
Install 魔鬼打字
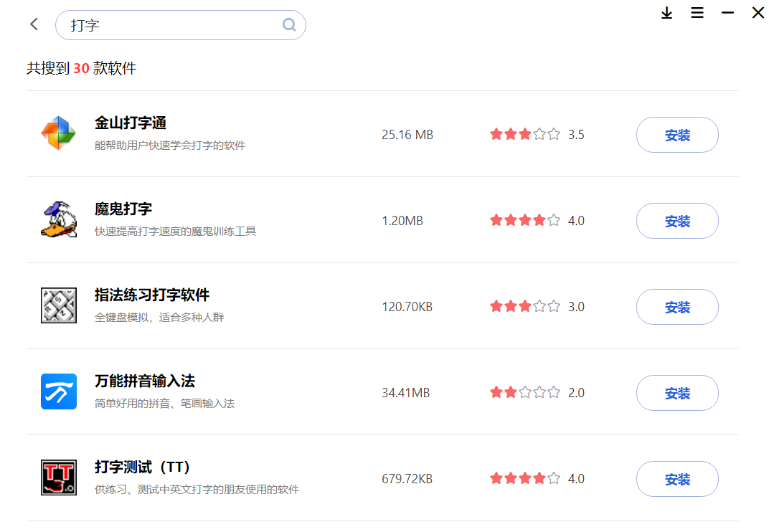[677, 221]
